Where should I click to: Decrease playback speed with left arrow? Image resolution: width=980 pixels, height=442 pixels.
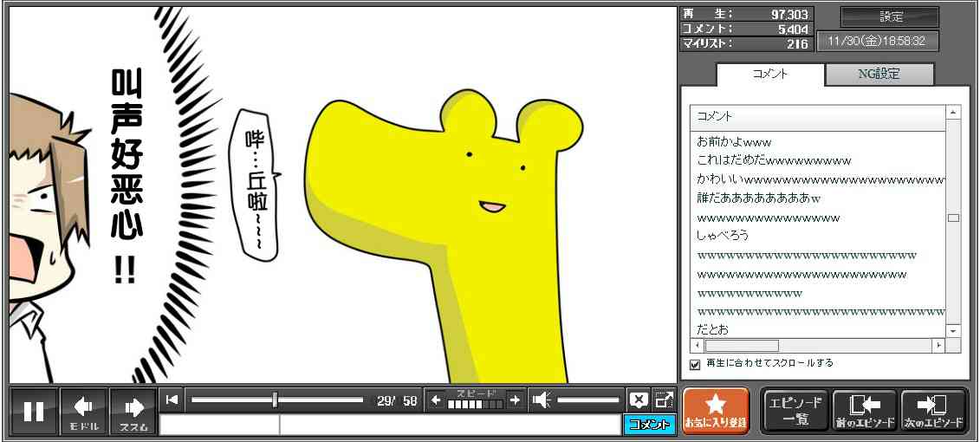436,400
